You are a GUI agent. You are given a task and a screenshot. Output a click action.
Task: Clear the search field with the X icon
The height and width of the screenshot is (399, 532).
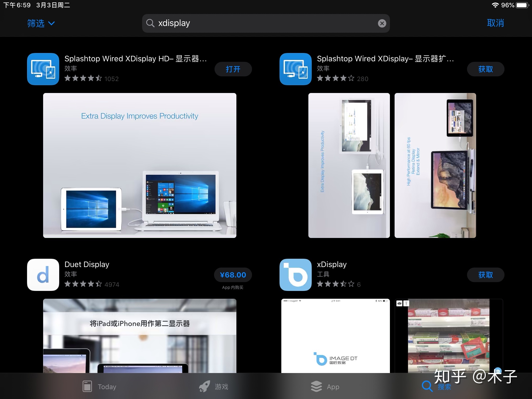(x=382, y=23)
